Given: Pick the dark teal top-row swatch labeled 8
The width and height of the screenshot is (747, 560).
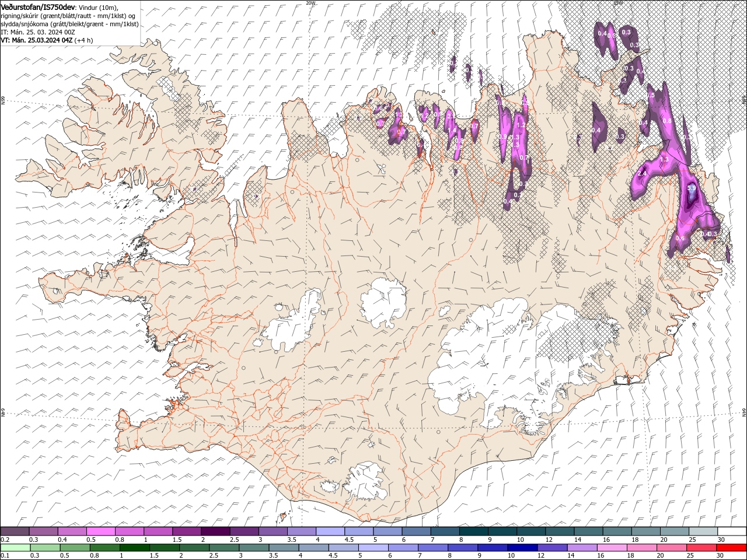Looking at the screenshot, I should pyautogui.click(x=473, y=531).
